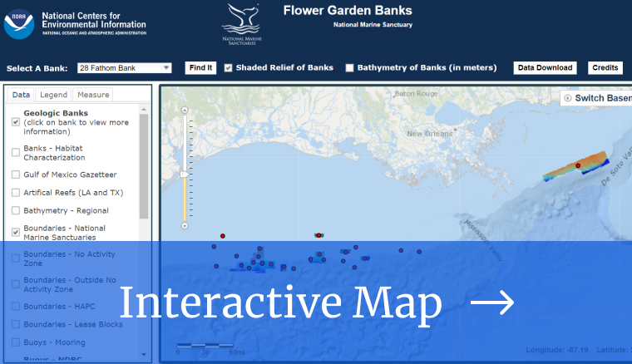Uncheck the Geologic Banks layer
This screenshot has height=364, width=632.
coord(16,122)
